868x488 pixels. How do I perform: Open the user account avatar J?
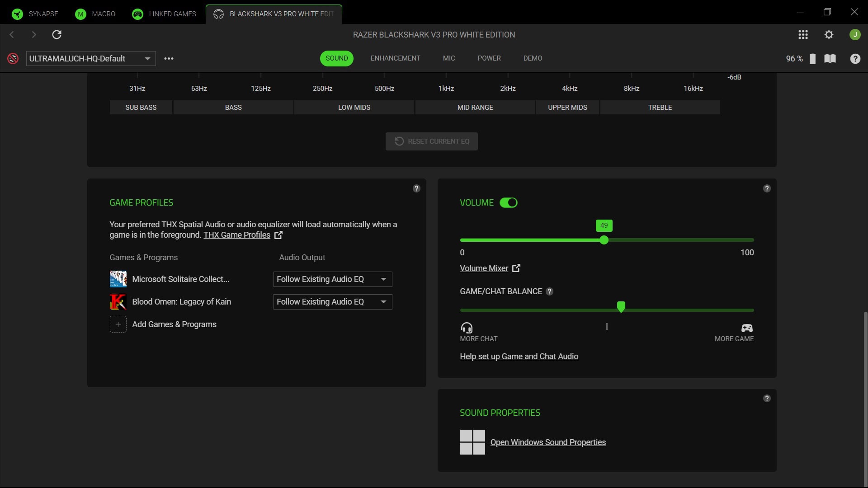tap(855, 35)
